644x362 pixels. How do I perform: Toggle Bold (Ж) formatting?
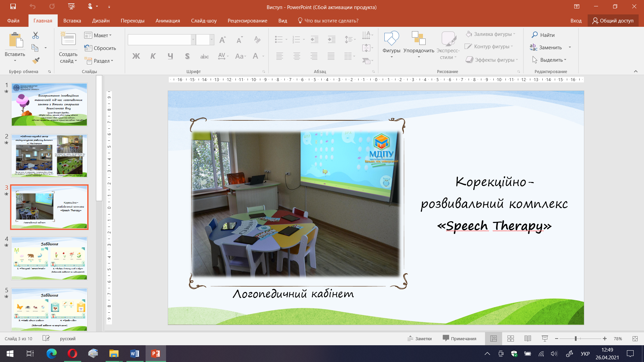coord(136,56)
